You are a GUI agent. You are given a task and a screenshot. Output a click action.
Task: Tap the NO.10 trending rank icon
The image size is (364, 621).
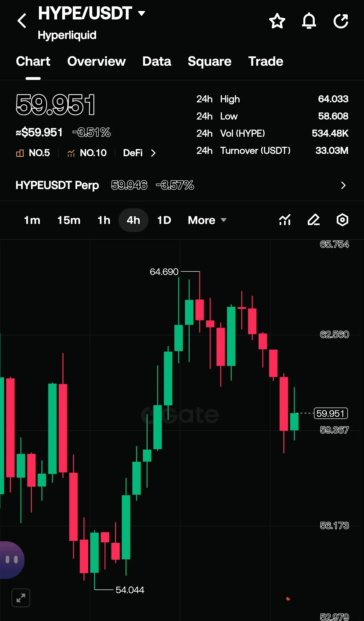(71, 153)
